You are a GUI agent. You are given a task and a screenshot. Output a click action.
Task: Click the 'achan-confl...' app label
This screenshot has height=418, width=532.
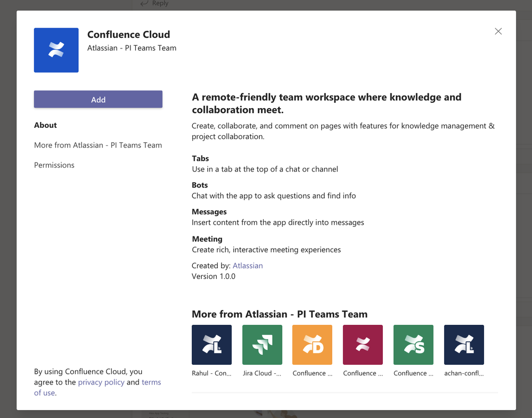[464, 373]
